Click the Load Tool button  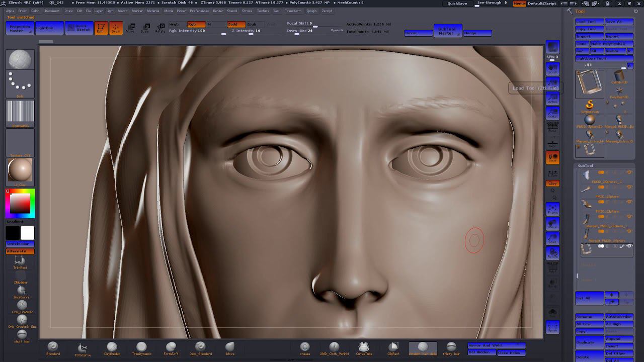pyautogui.click(x=589, y=22)
